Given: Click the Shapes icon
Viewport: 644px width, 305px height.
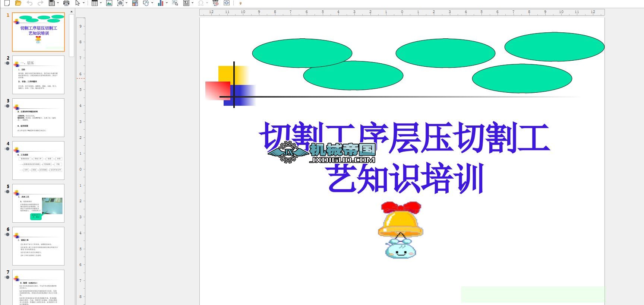Looking at the screenshot, I should (146, 3).
